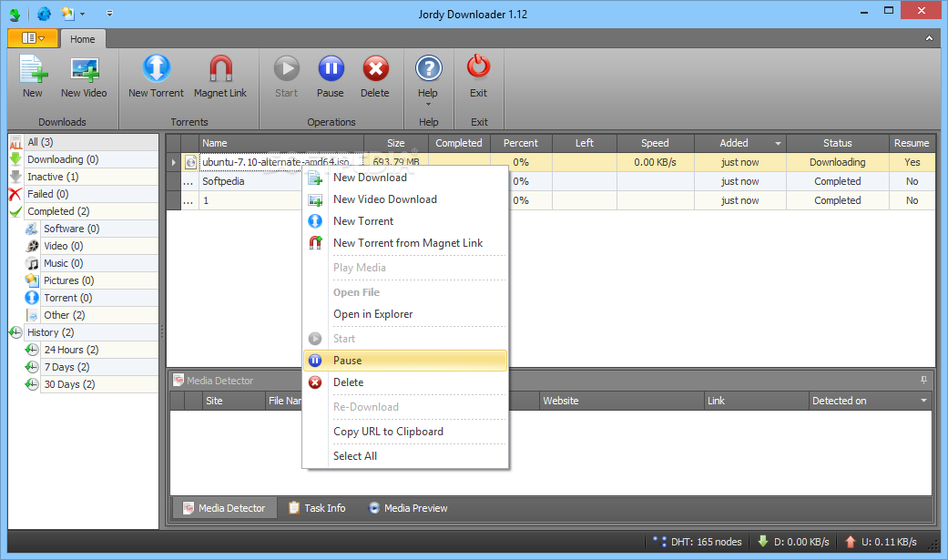
Task: Choose New Torrent from context menu
Action: pos(405,221)
